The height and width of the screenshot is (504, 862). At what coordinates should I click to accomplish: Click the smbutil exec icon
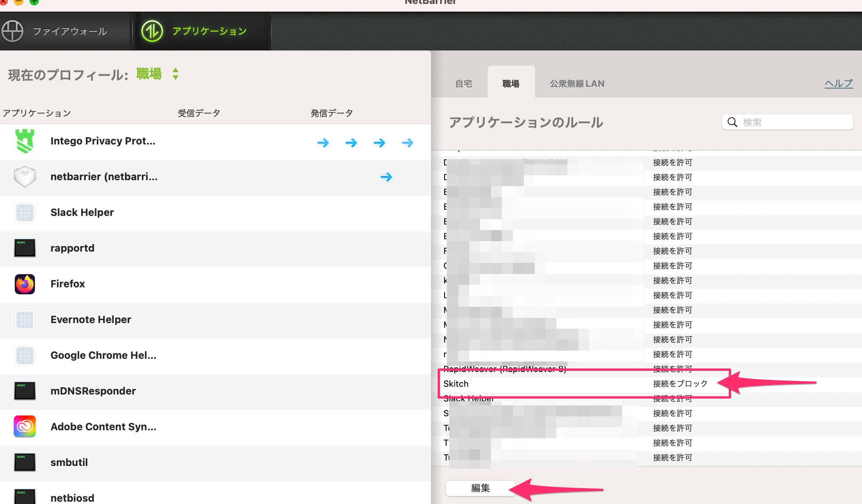tap(25, 462)
